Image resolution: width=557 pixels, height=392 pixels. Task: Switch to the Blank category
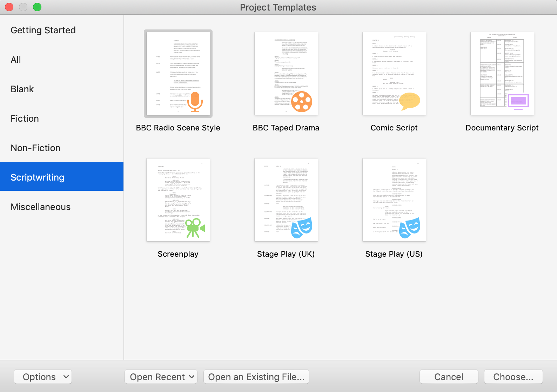pyautogui.click(x=62, y=89)
